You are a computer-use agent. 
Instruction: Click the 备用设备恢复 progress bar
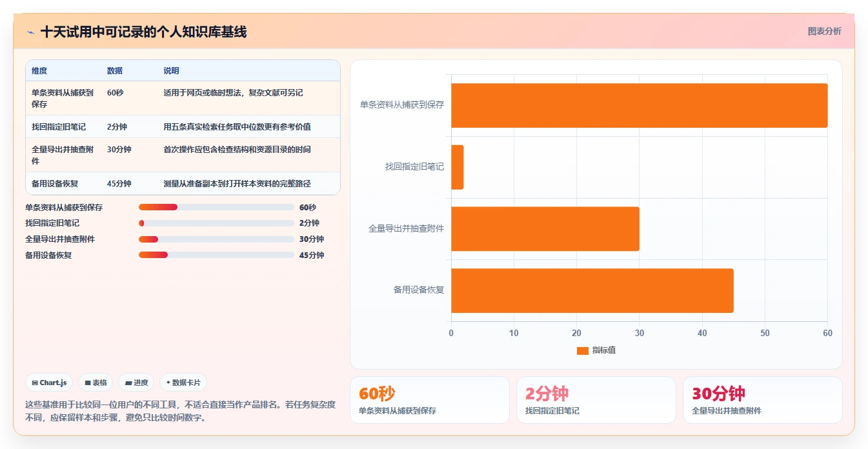click(x=216, y=255)
